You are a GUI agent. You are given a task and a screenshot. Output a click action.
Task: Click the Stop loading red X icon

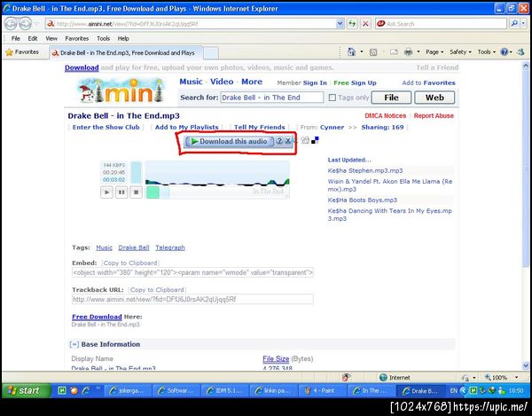click(x=365, y=24)
